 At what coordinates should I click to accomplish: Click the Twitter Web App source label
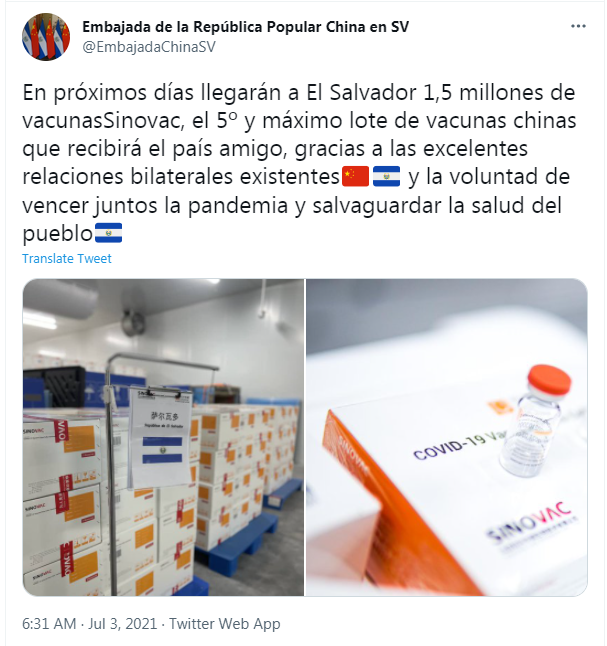225,624
